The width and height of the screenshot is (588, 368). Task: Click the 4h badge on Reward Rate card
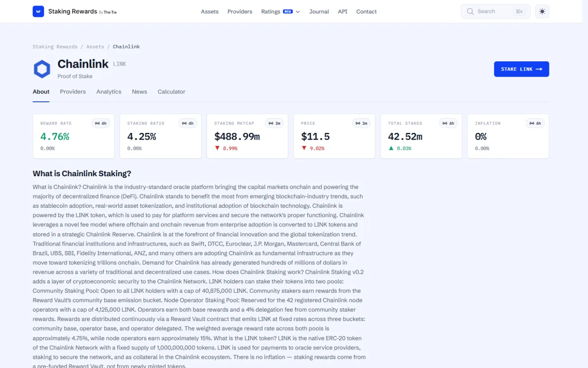(101, 123)
